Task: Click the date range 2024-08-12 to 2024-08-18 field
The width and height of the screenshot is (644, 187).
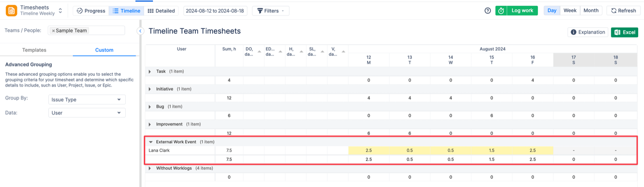Action: click(x=215, y=11)
